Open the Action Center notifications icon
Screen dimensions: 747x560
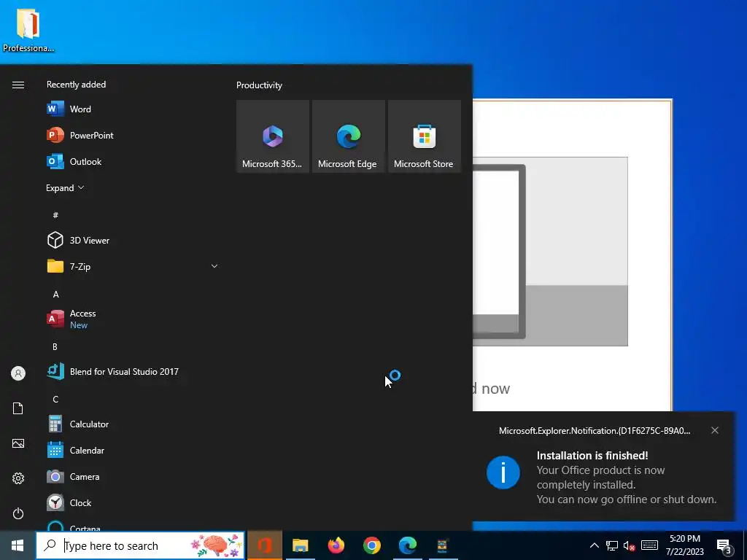click(x=724, y=545)
